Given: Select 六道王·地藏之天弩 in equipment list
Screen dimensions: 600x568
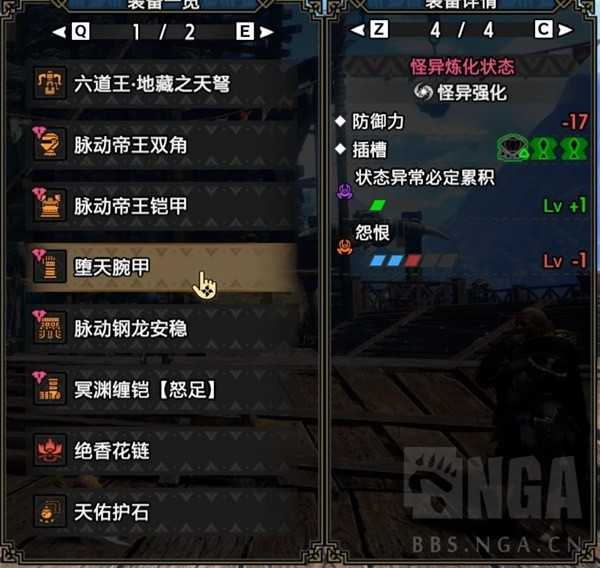Looking at the screenshot, I should 162,83.
